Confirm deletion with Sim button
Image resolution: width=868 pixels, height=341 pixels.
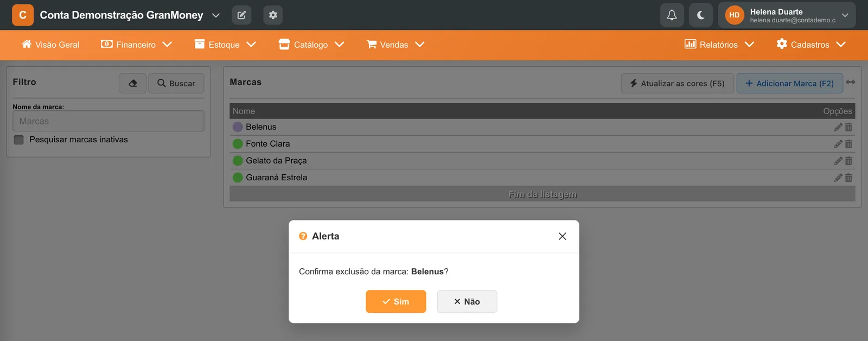coord(396,301)
